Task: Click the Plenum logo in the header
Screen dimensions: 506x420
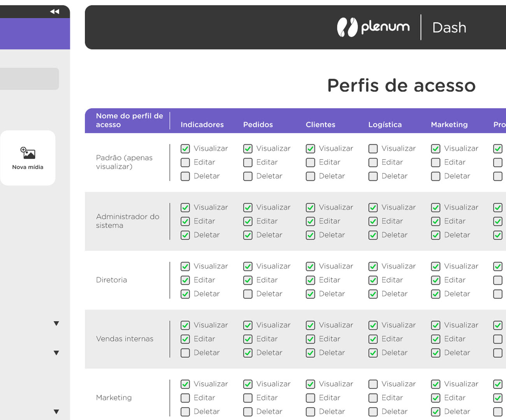Action: [x=373, y=27]
